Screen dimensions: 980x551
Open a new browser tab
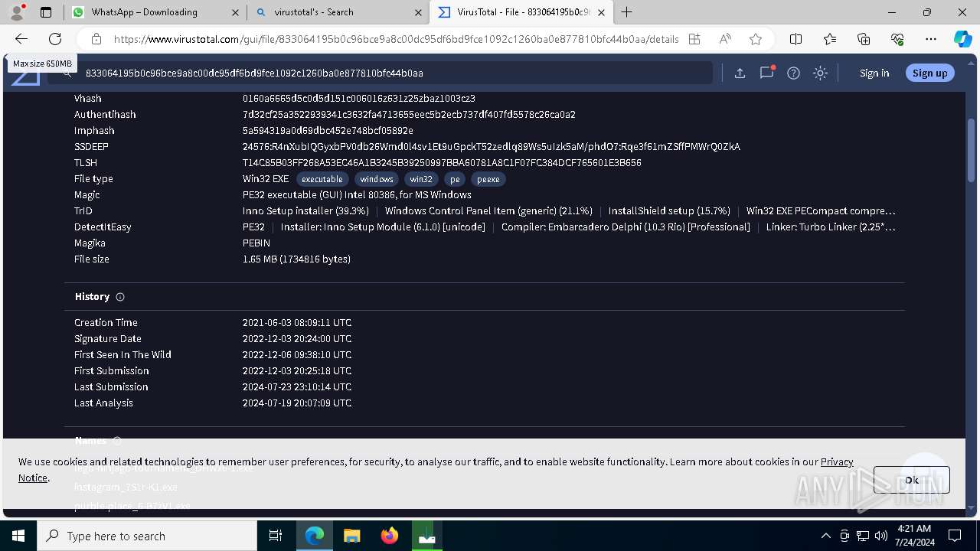click(627, 12)
